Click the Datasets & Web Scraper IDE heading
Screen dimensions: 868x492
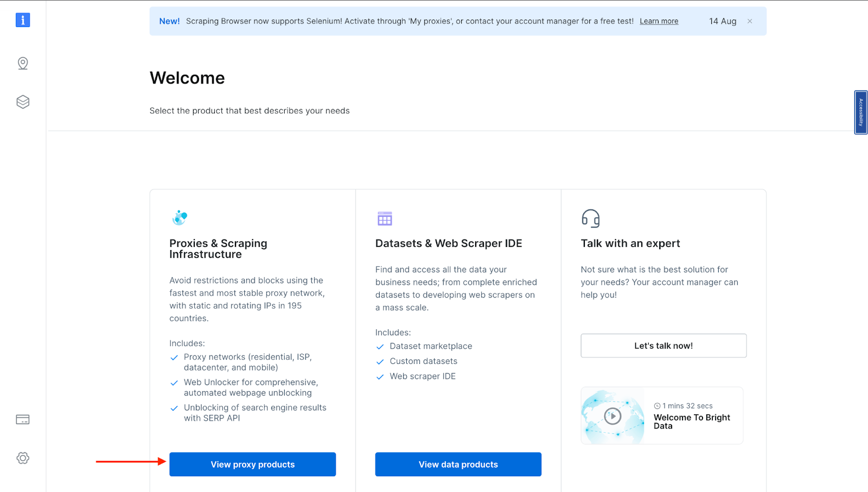click(x=449, y=244)
